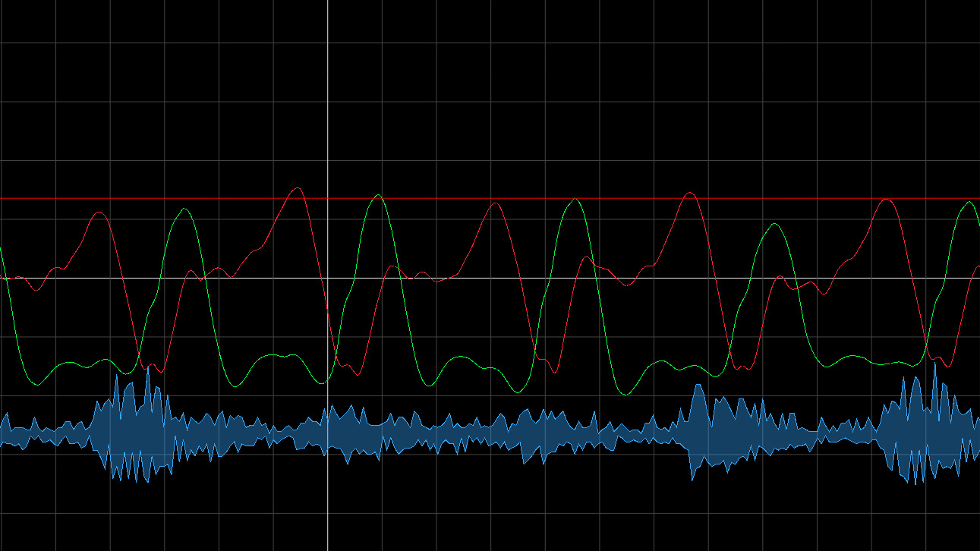980x551 pixels.
Task: Click the rightmost loud burst in blue envelope
Action: click(922, 429)
